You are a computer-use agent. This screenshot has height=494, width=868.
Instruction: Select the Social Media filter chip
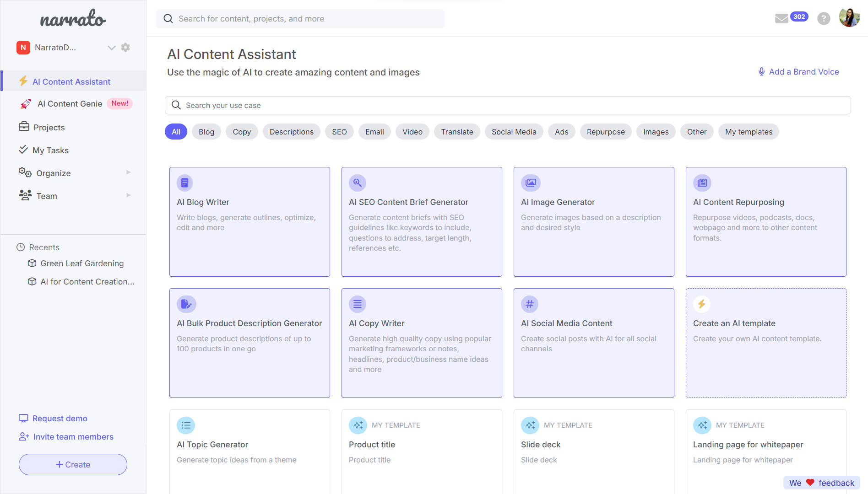pos(514,132)
